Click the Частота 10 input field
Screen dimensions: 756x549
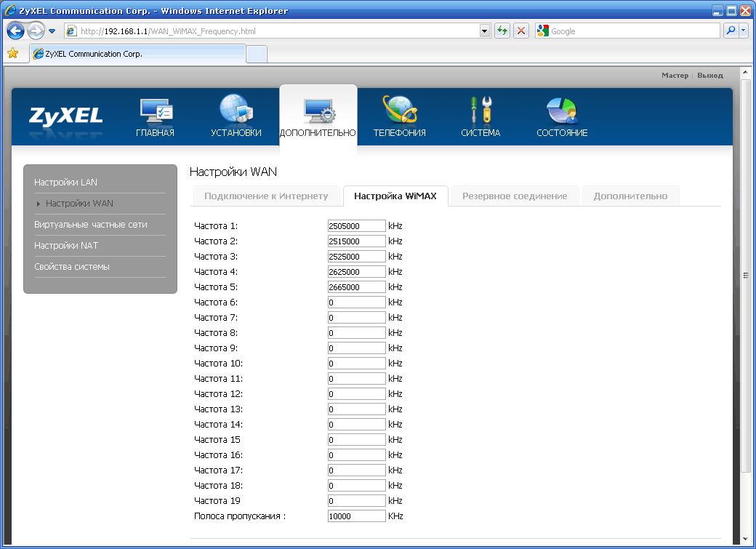pyautogui.click(x=356, y=364)
